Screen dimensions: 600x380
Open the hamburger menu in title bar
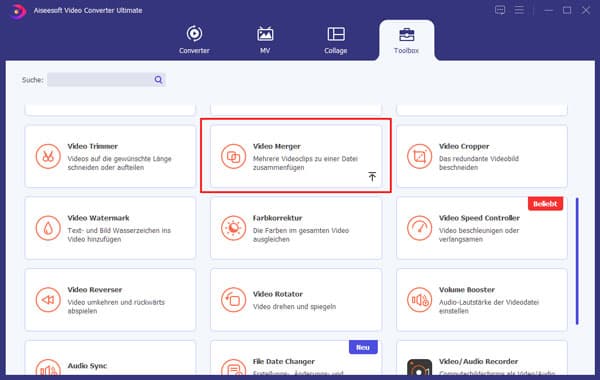pyautogui.click(x=519, y=10)
